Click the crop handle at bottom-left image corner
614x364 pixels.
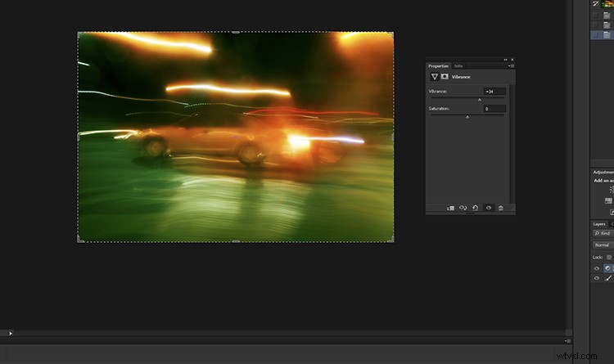click(x=80, y=240)
